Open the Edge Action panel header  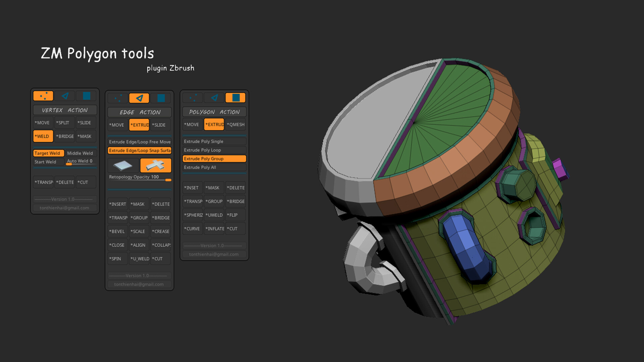(x=139, y=112)
